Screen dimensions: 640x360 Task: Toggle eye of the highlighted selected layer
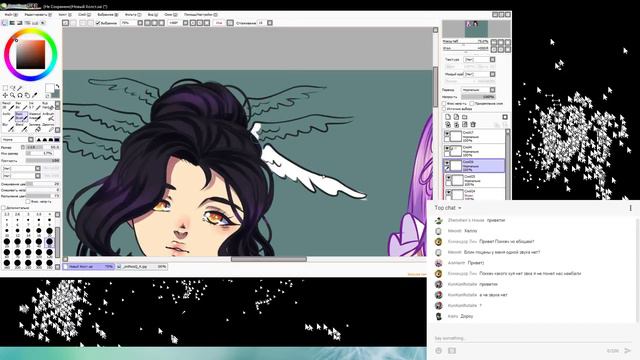(x=447, y=163)
